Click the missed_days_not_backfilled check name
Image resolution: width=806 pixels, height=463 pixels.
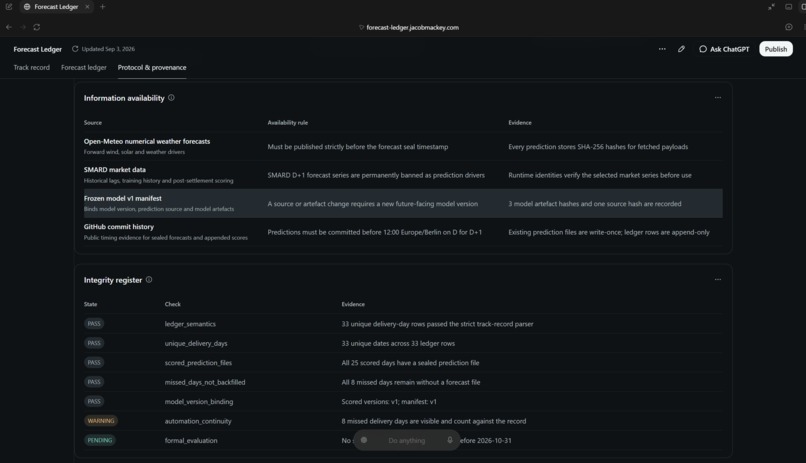205,382
